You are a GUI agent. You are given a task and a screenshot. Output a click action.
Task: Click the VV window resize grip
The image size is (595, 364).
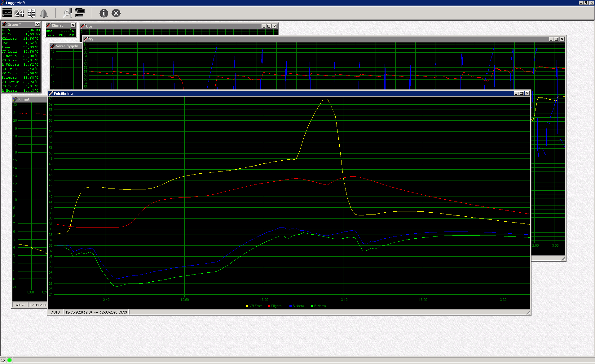(x=563, y=259)
